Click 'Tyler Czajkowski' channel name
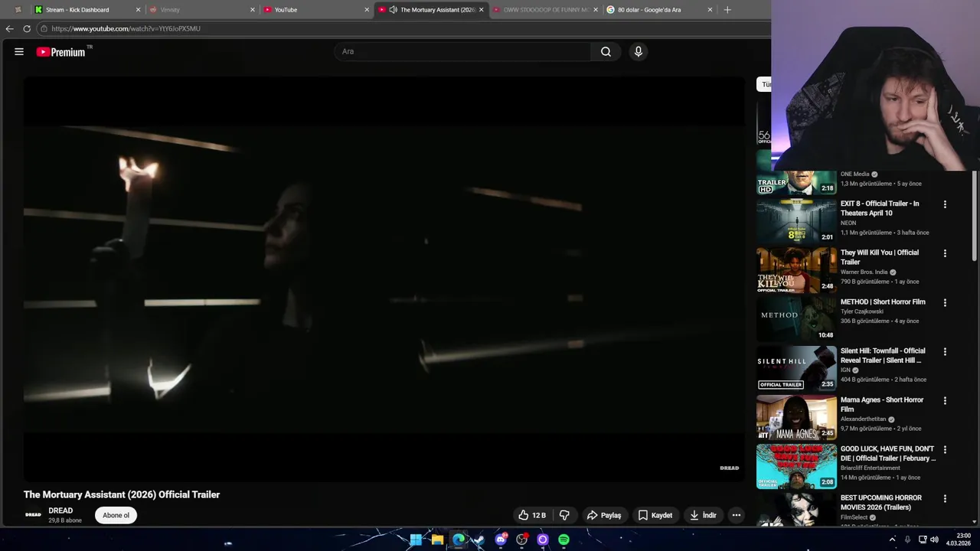 pos(862,311)
